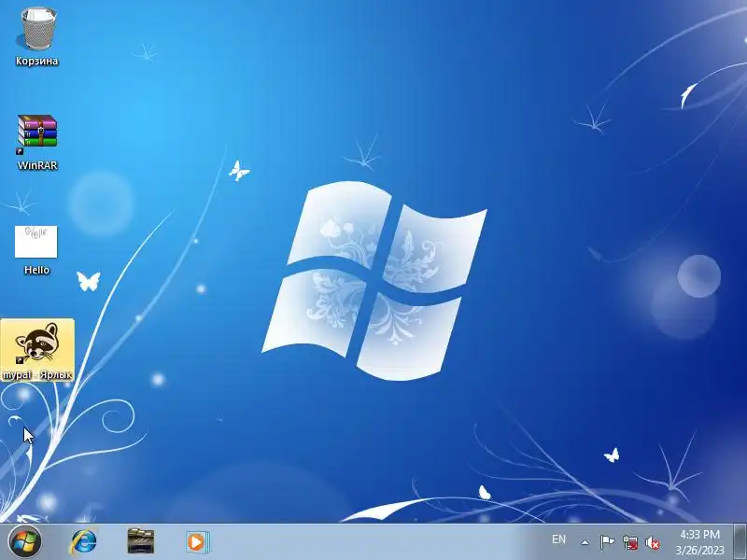Open the Action Center flag icon

pos(607,542)
